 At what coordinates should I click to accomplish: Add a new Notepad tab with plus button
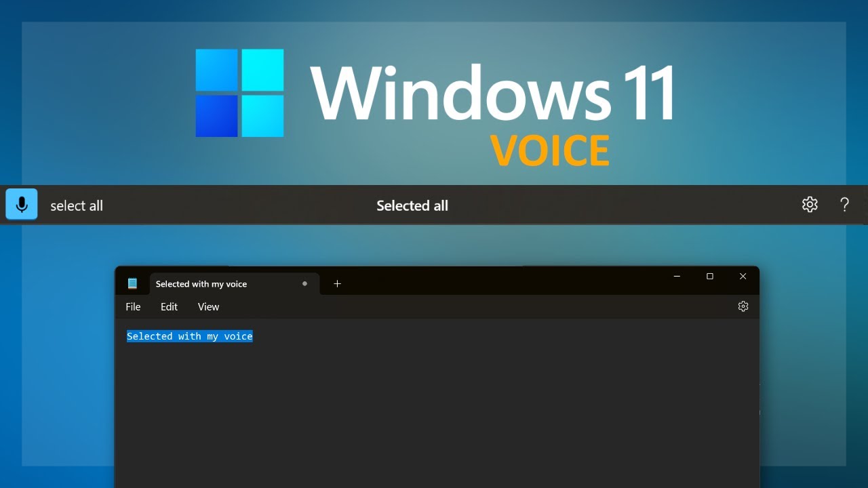click(x=337, y=284)
